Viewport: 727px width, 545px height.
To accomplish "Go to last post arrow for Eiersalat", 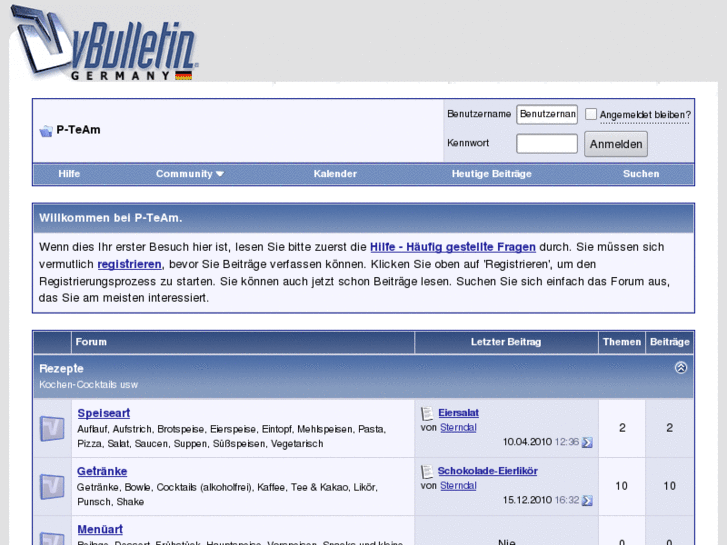I will pyautogui.click(x=587, y=442).
